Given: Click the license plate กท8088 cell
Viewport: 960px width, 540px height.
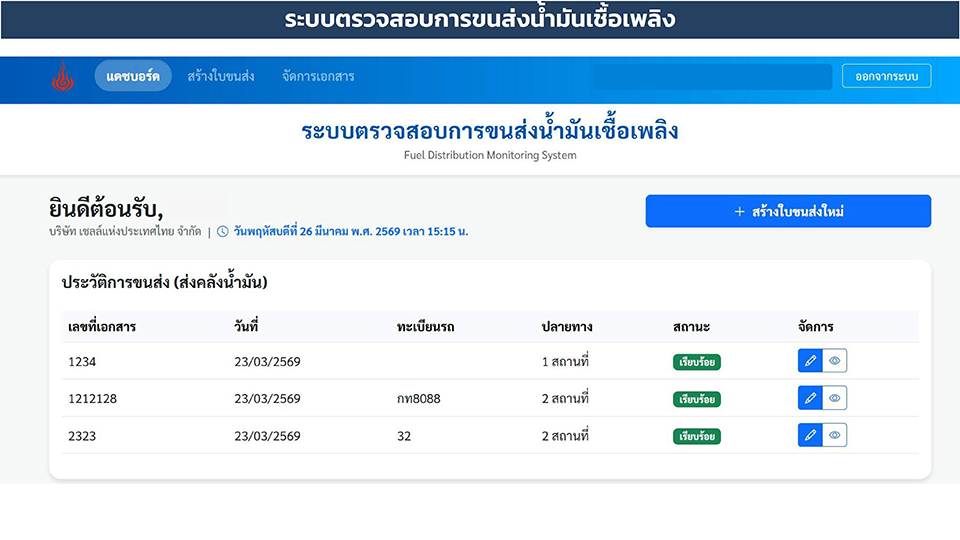Looking at the screenshot, I should pos(418,399).
